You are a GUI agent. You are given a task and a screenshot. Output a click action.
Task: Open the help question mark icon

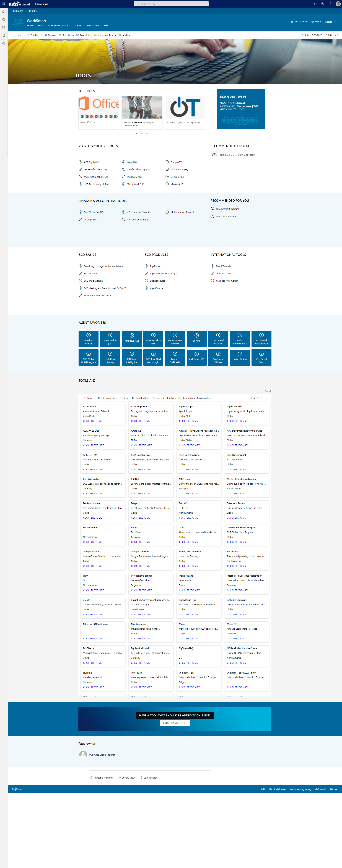tap(330, 4)
